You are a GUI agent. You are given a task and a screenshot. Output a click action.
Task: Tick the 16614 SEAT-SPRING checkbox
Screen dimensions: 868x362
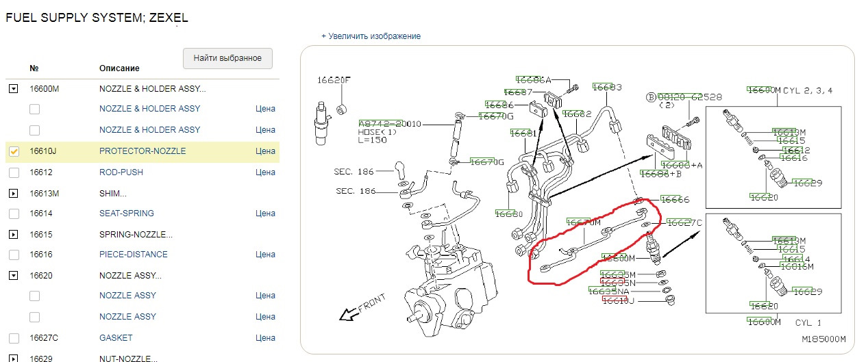tap(14, 214)
